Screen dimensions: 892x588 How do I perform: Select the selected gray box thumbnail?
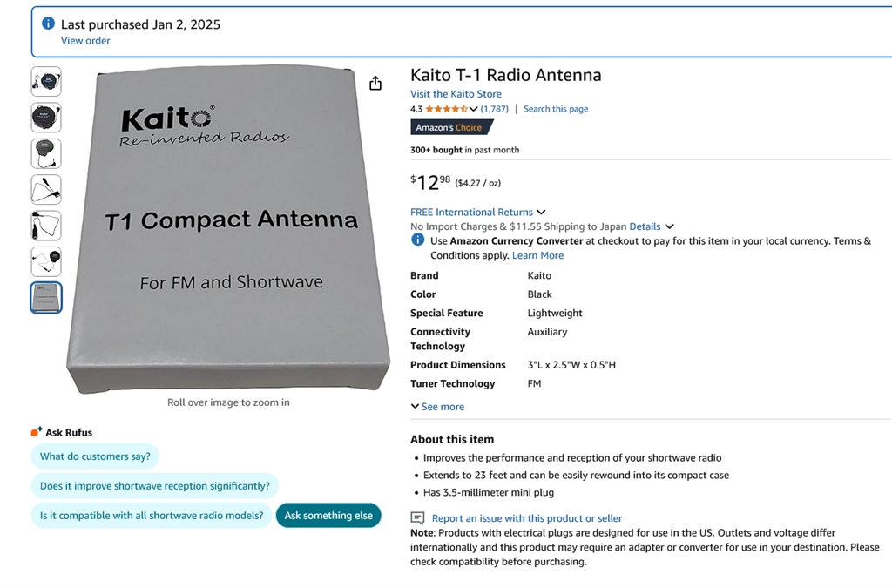tap(46, 298)
